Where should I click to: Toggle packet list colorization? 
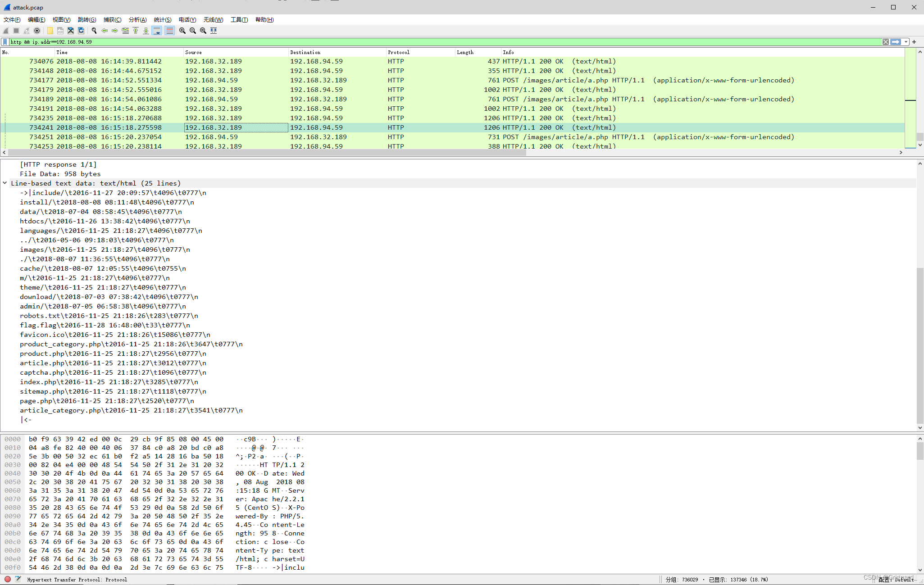[169, 31]
